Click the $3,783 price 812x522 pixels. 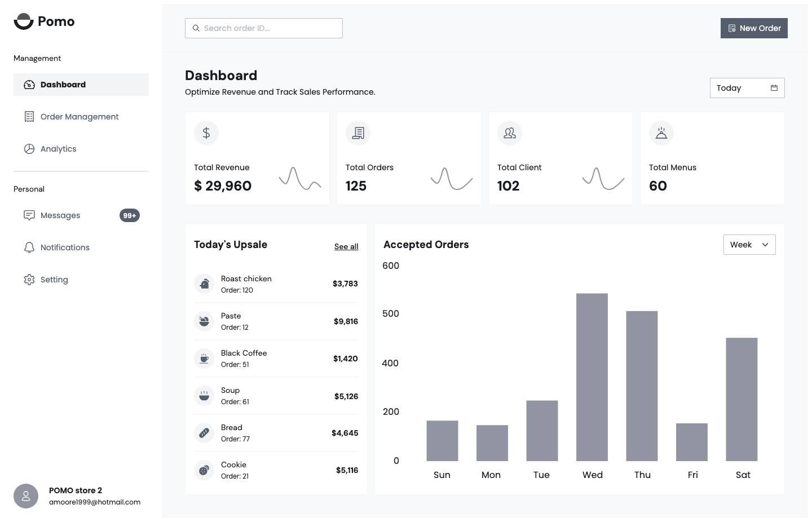tap(345, 284)
